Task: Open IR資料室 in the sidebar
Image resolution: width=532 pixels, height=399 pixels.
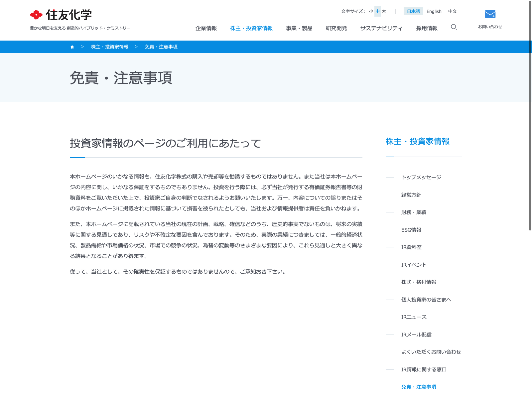Action: pyautogui.click(x=411, y=247)
